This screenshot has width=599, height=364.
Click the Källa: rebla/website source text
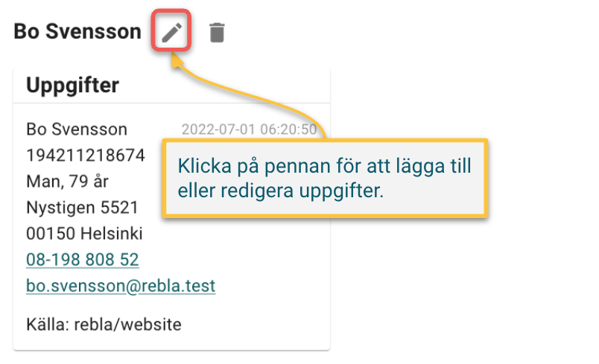click(x=104, y=325)
